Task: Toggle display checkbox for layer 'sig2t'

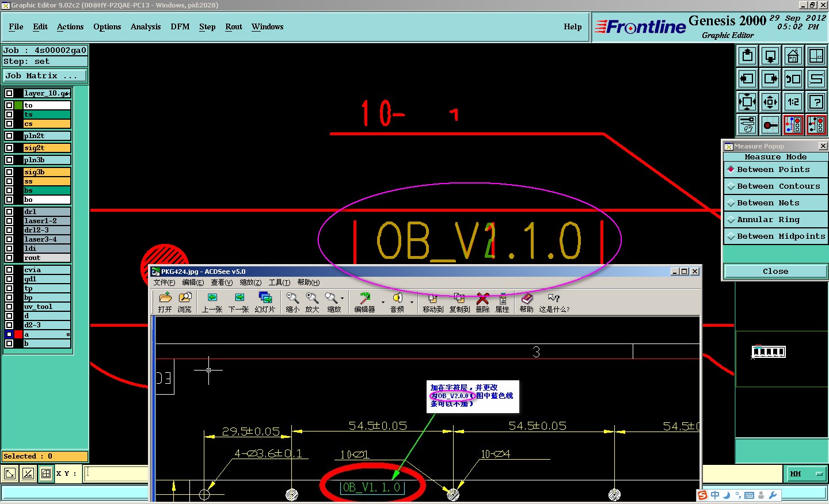Action: tap(9, 148)
